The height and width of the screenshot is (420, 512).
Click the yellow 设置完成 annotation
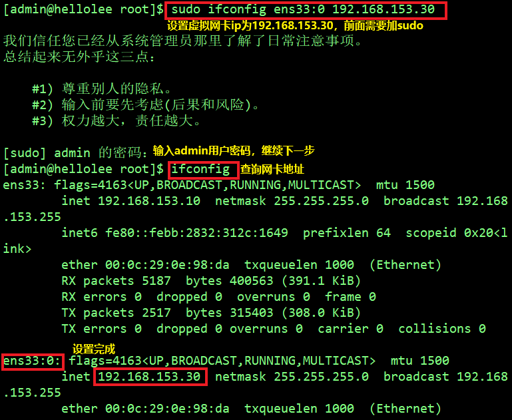(x=94, y=349)
